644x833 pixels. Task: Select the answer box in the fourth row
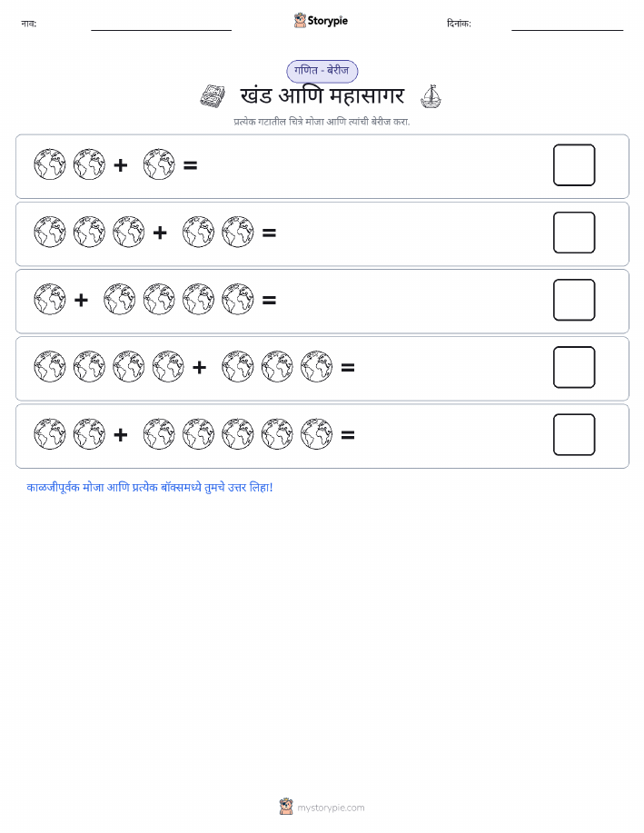(574, 368)
